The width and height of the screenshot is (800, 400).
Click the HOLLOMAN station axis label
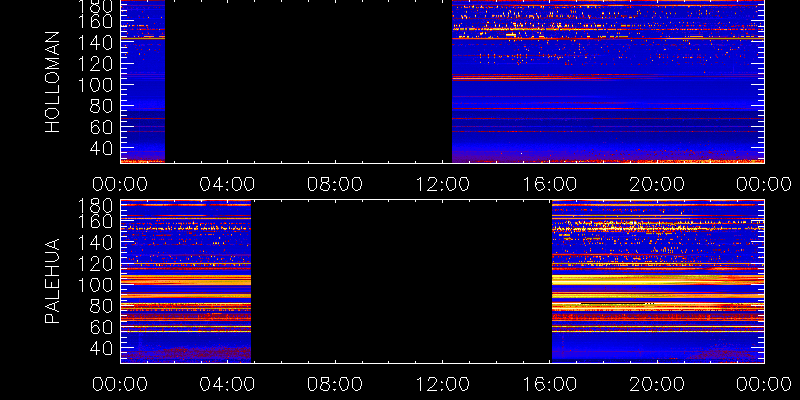53,82
